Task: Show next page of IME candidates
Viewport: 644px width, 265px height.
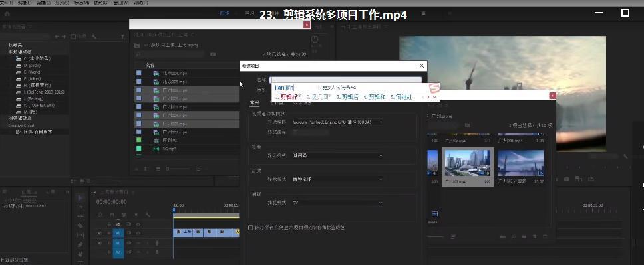Action: [428, 97]
